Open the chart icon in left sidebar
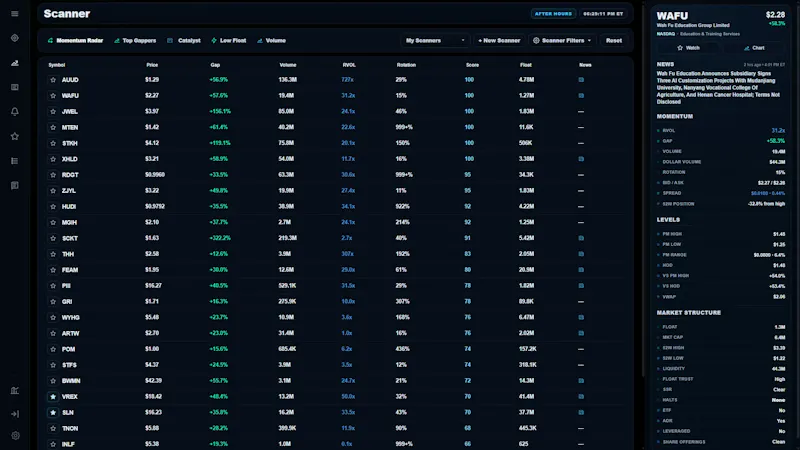 point(15,63)
